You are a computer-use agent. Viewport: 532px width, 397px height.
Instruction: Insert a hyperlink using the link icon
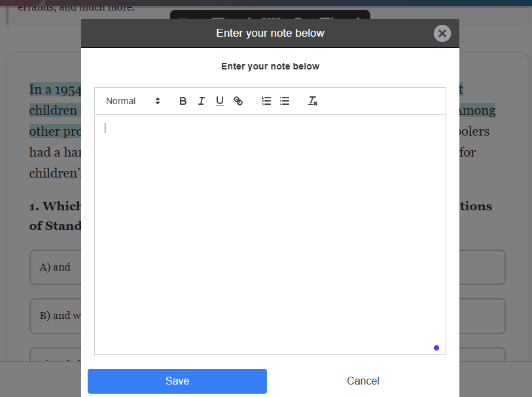pyautogui.click(x=238, y=101)
